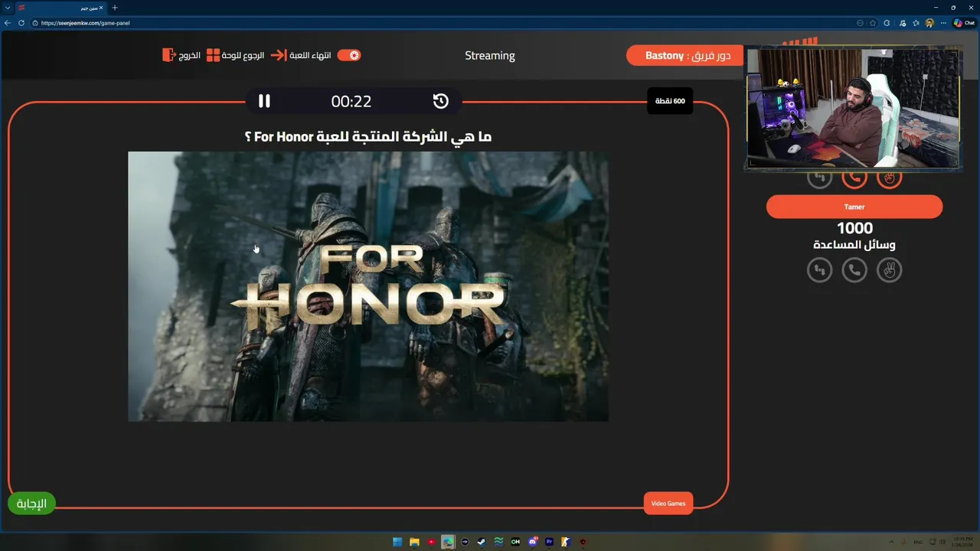
Task: Click the Streaming title text
Action: click(x=490, y=55)
